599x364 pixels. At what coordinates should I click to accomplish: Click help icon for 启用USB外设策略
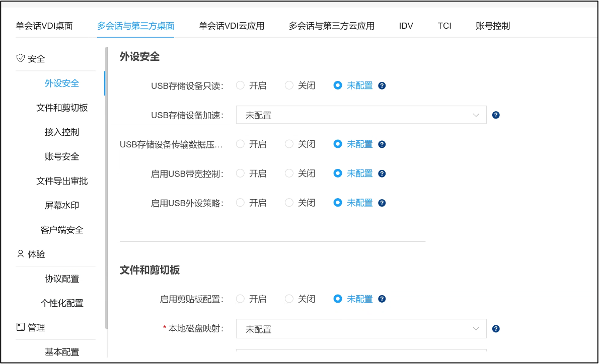point(382,203)
